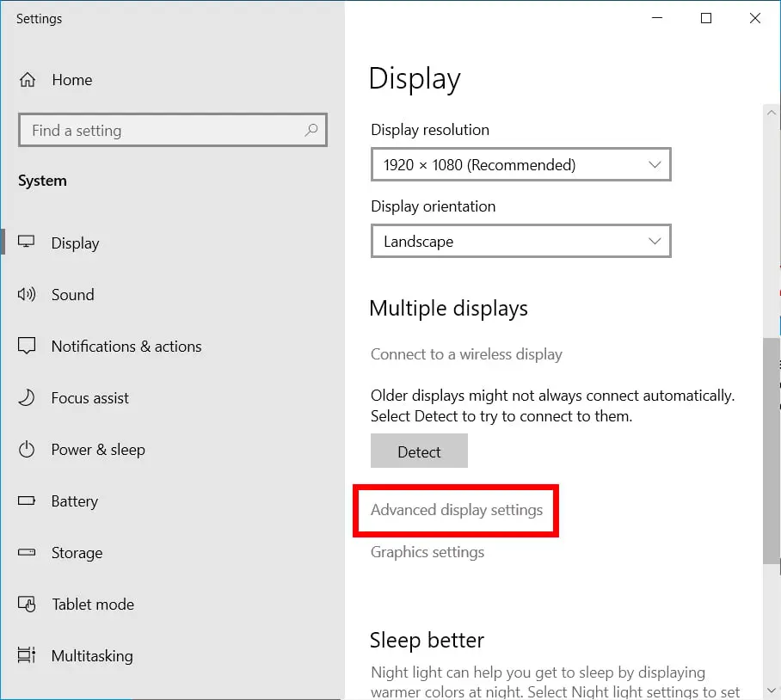781x700 pixels.
Task: Select the Battery icon in sidebar
Action: (27, 501)
